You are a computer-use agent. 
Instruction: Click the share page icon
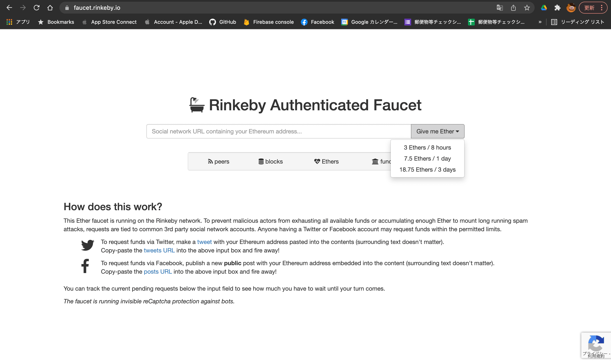(513, 8)
